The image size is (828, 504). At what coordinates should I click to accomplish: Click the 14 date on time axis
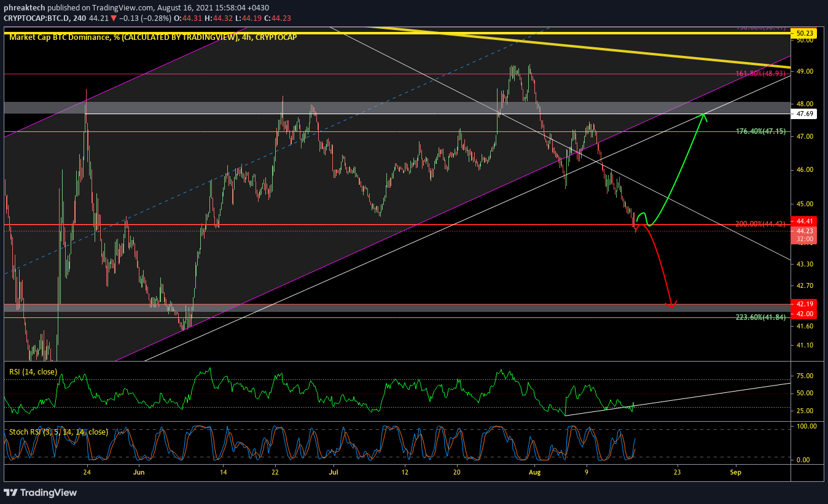(x=224, y=473)
